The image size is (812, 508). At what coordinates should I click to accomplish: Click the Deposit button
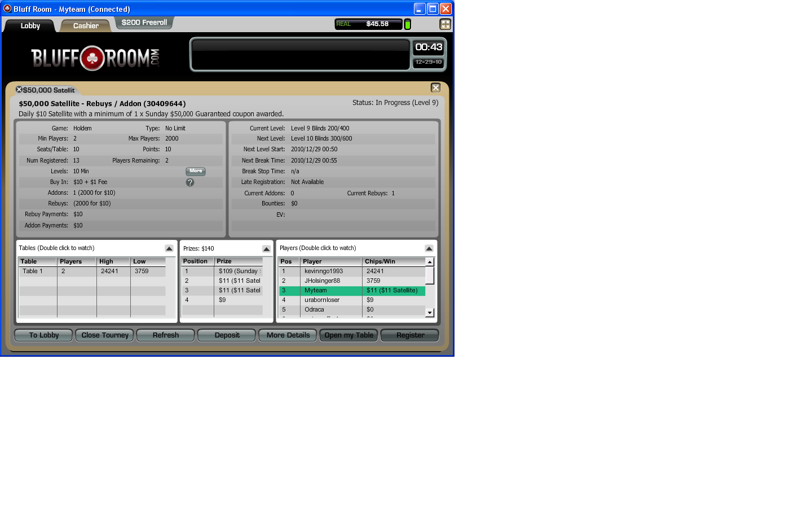coord(227,335)
